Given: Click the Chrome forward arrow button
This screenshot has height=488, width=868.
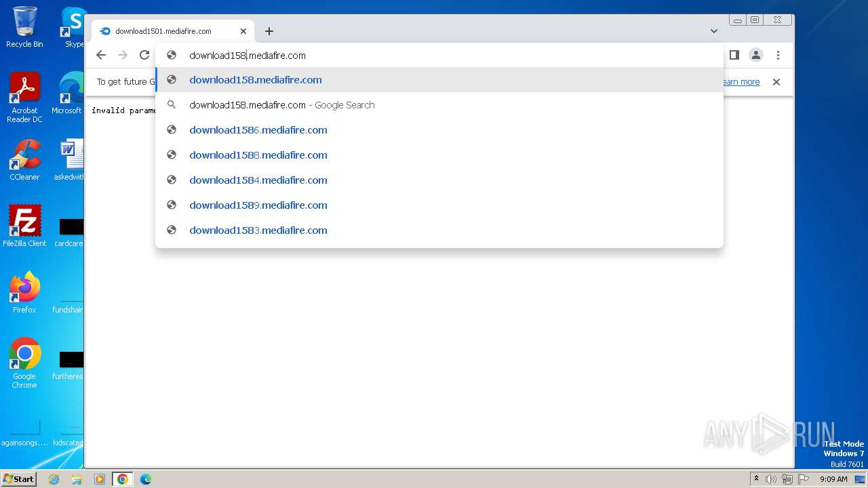Looking at the screenshot, I should 123,56.
